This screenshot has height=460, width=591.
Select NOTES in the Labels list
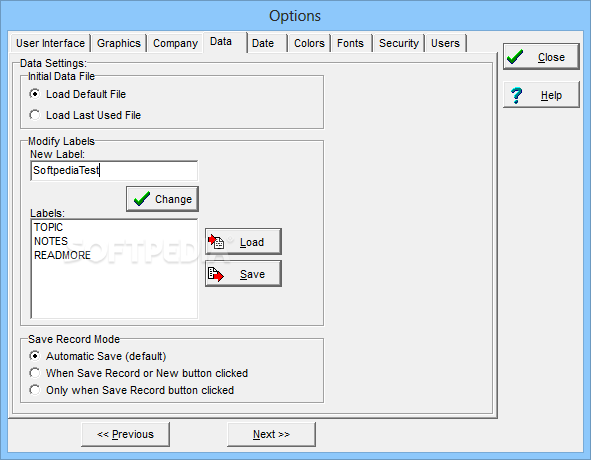51,241
